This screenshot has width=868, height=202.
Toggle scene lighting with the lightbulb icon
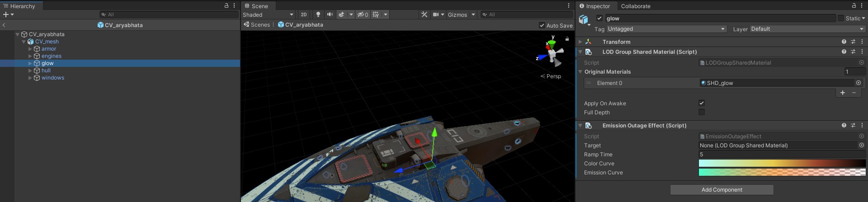point(318,14)
